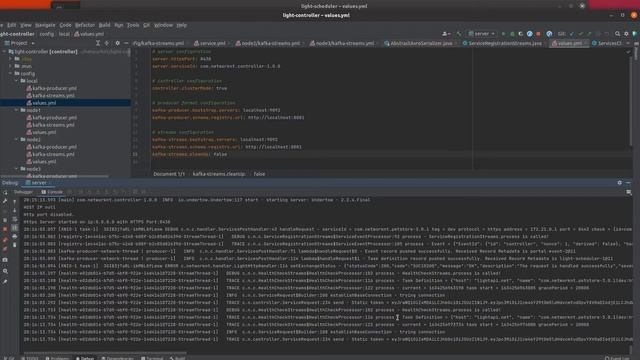Open the Build menu
Viewport: 640px width, 360px height.
click(104, 25)
